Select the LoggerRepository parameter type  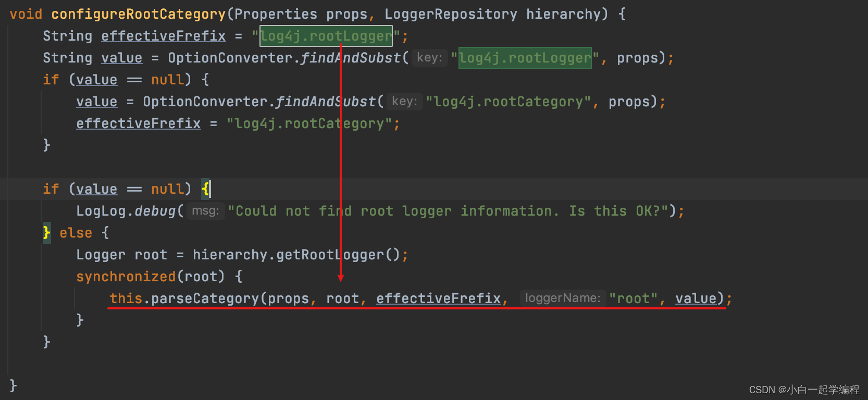[451, 14]
